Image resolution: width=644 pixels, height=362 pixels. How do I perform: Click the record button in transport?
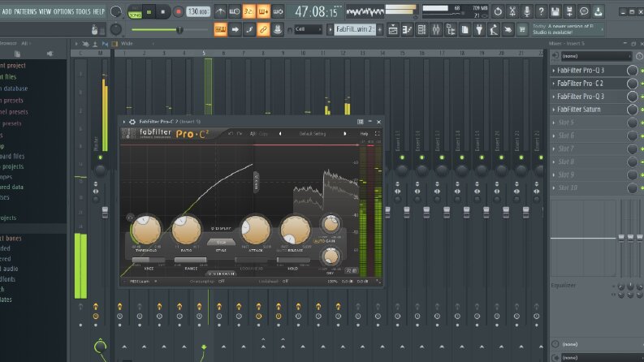coord(178,12)
